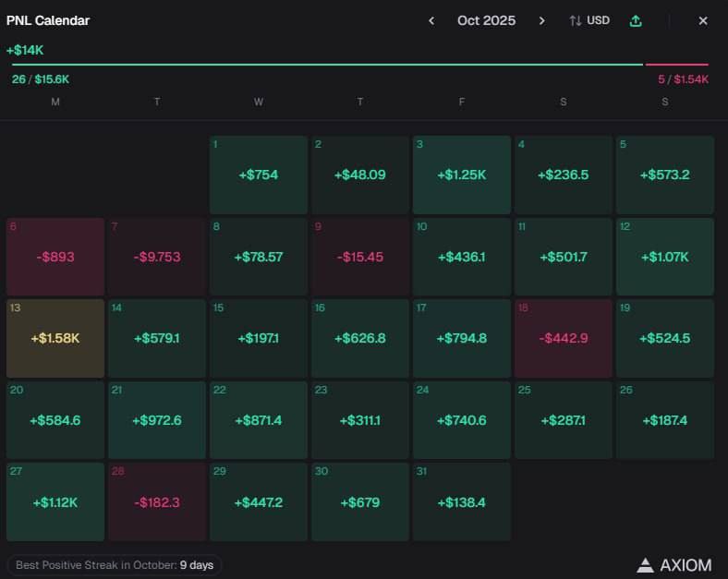Open October 28 showing -$182.3
This screenshot has width=728, height=579.
[157, 501]
